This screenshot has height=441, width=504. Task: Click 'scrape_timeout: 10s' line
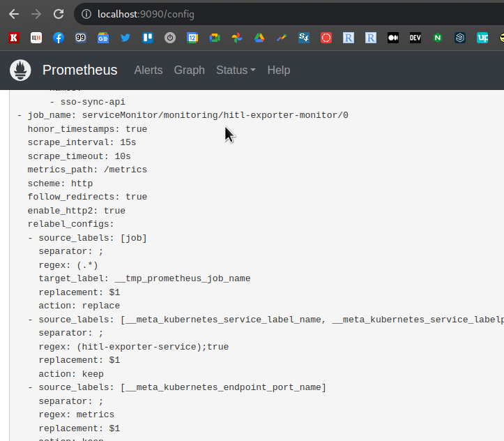click(x=79, y=156)
